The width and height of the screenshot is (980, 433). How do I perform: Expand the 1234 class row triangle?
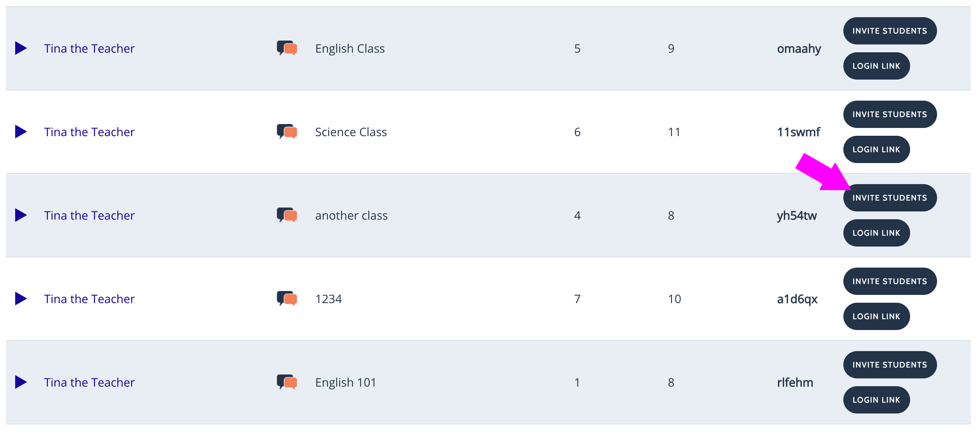21,299
